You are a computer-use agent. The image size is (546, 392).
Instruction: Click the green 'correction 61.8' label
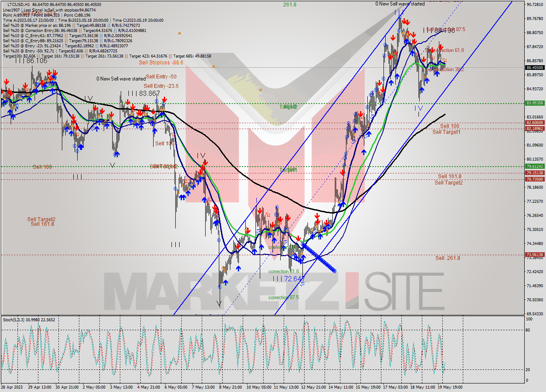[284, 271]
